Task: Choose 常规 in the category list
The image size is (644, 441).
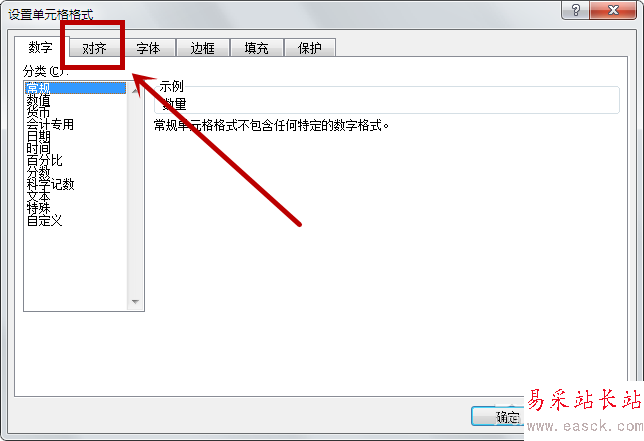Action: point(75,88)
